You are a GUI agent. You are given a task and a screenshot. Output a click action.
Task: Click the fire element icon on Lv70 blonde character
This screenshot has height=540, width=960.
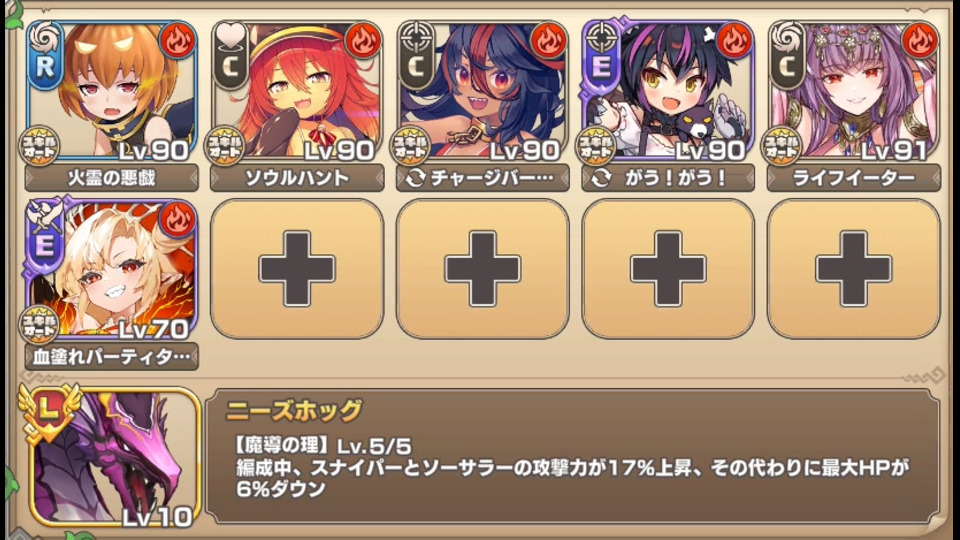[178, 219]
